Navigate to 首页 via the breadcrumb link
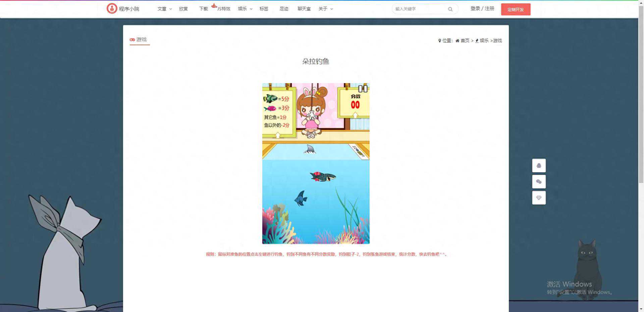The width and height of the screenshot is (644, 312). pos(465,41)
